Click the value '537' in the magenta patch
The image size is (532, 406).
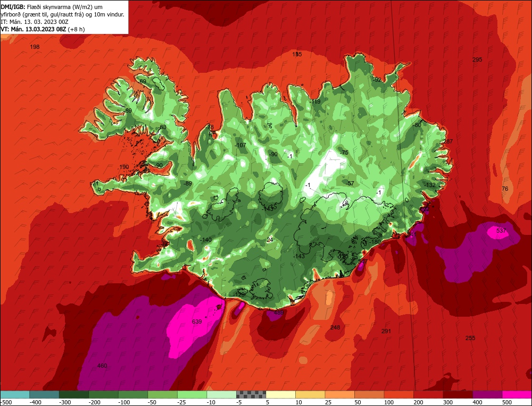[x=501, y=231]
